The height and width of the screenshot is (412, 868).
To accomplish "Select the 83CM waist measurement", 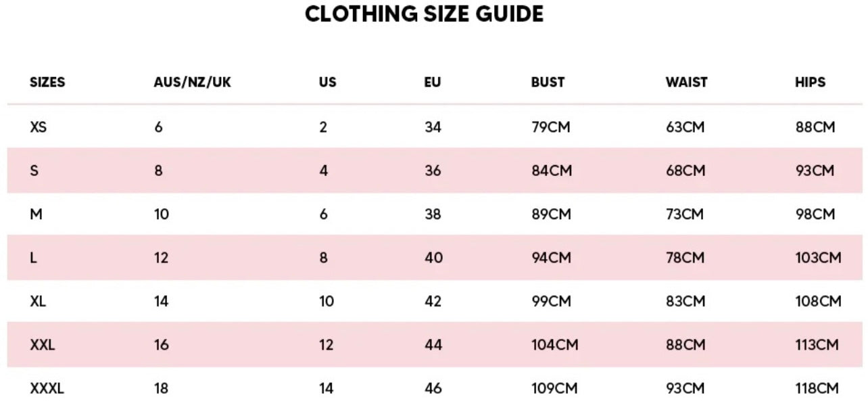I will [x=685, y=301].
